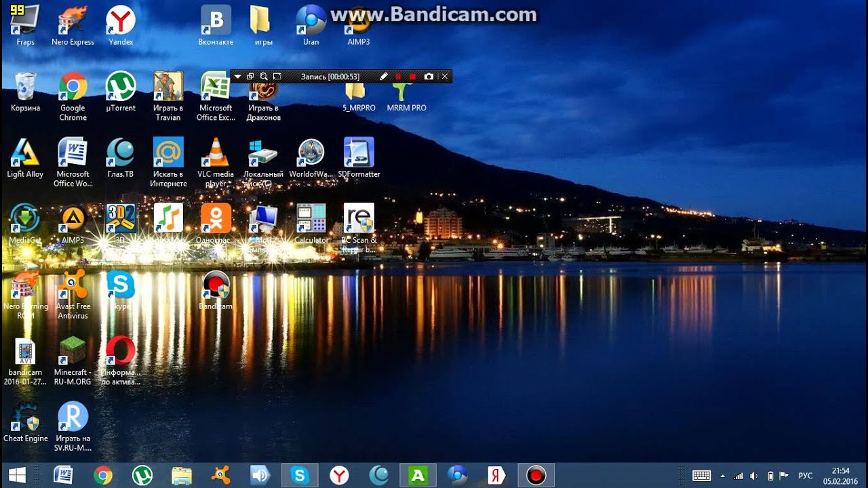Open µTorrent from the taskbar
This screenshot has height=488, width=868.
pyautogui.click(x=142, y=475)
